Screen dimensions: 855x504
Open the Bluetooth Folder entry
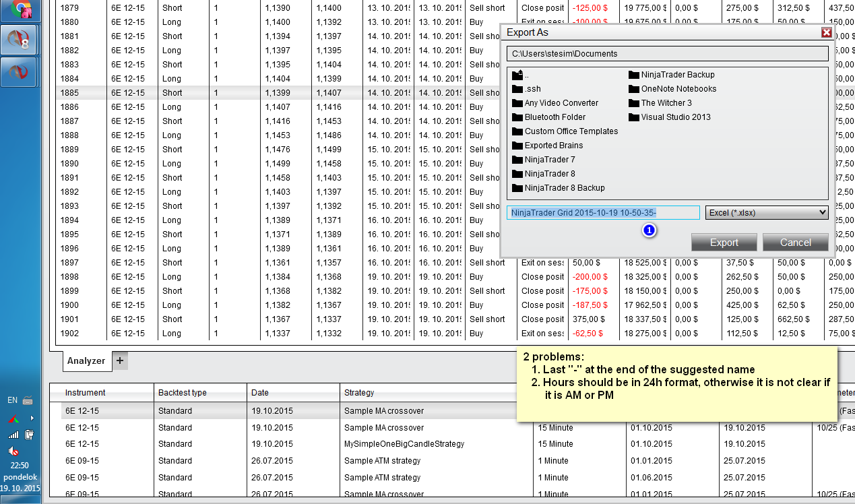[549, 117]
